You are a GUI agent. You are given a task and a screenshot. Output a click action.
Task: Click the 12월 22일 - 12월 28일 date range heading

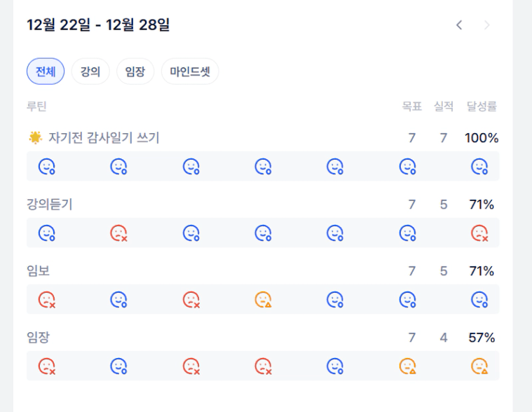click(x=98, y=26)
